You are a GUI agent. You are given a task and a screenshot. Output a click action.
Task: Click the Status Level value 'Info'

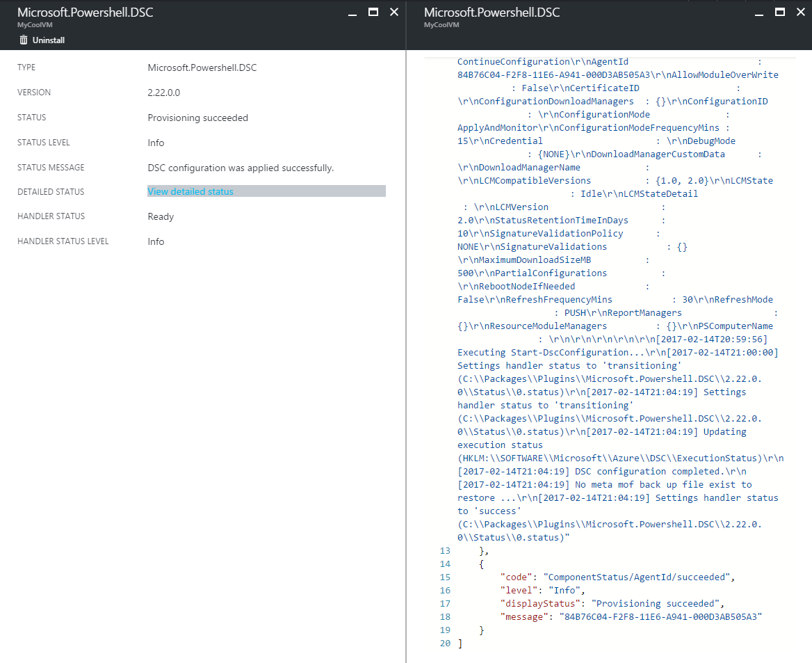[156, 143]
